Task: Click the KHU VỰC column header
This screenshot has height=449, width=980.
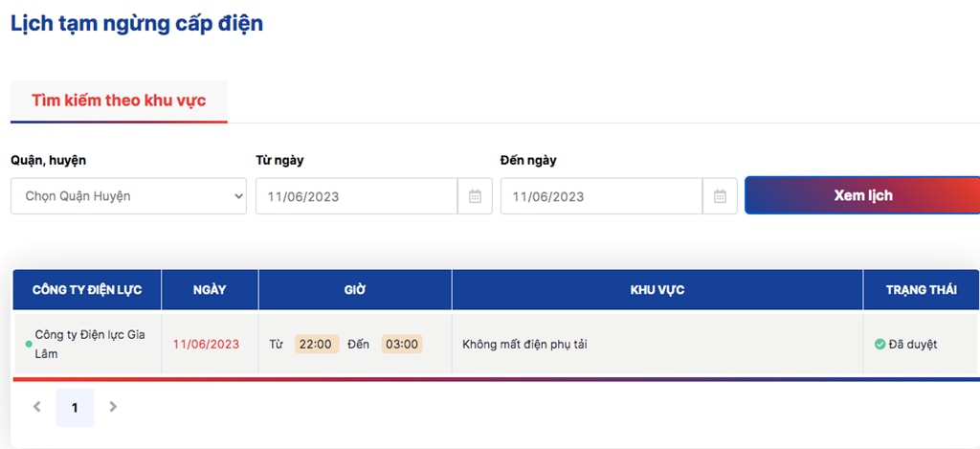Action: pyautogui.click(x=657, y=290)
